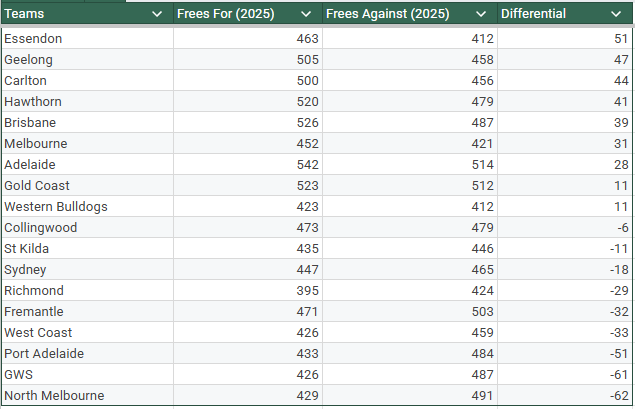Viewport: 635px width, 409px height.
Task: Select the St Kilda team cell
Action: point(87,249)
